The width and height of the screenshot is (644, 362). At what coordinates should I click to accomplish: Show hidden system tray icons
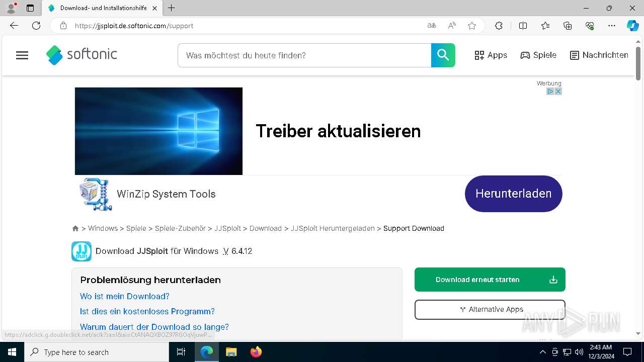[x=542, y=352]
